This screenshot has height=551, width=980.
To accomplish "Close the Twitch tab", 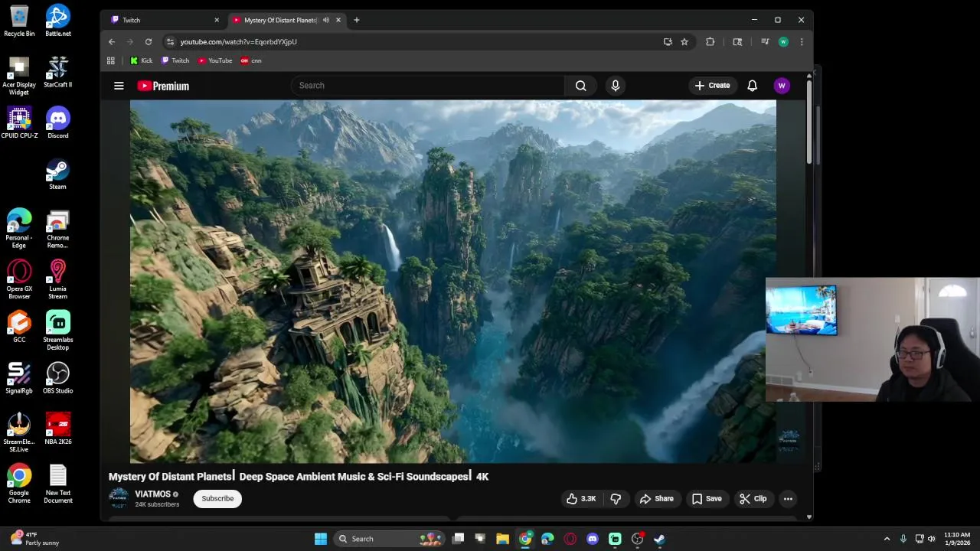I will click(x=216, y=20).
